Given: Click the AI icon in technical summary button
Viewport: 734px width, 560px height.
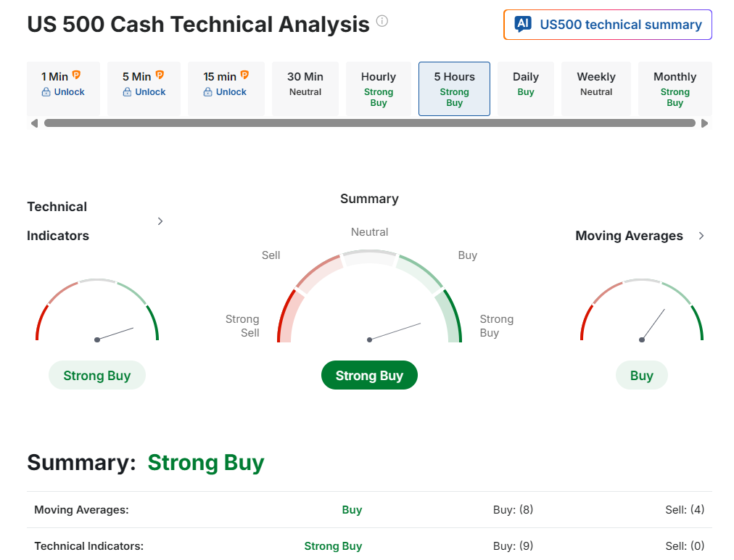Looking at the screenshot, I should click(x=522, y=24).
